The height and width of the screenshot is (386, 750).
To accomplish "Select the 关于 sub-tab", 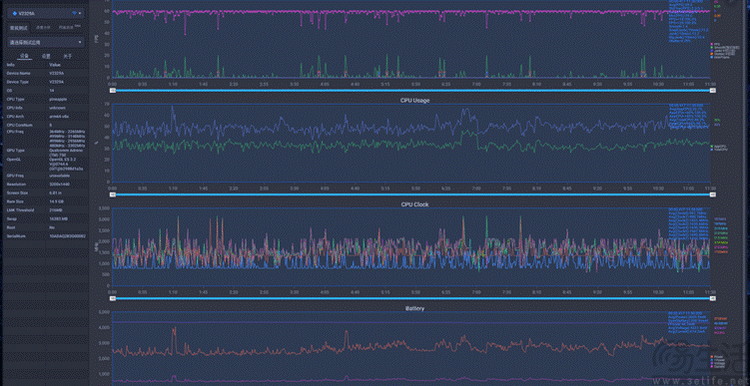I will (68, 56).
